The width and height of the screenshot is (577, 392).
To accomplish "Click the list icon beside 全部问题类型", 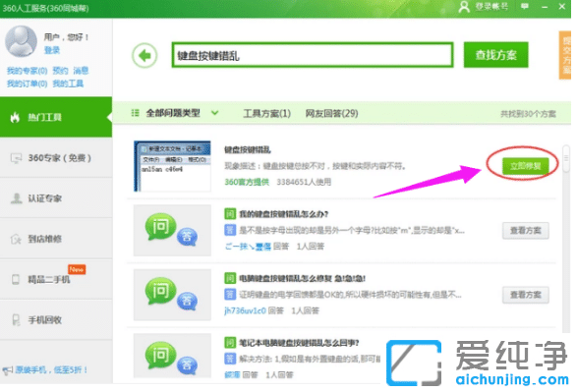I will tap(135, 113).
